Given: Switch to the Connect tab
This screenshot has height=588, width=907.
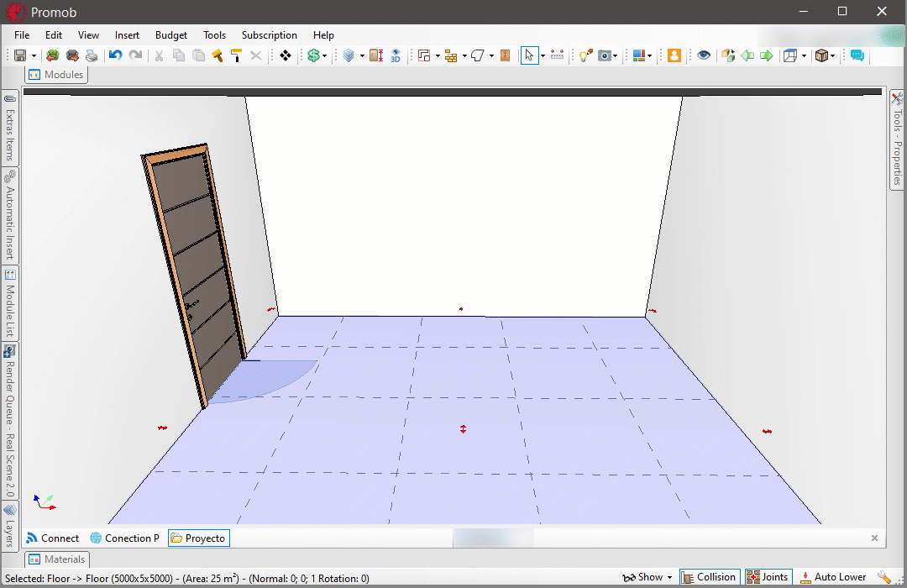Looking at the screenshot, I should [53, 538].
